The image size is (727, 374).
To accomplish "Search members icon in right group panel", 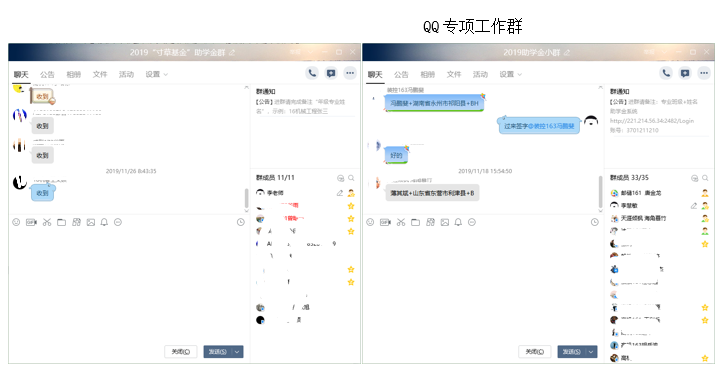I will [x=705, y=178].
